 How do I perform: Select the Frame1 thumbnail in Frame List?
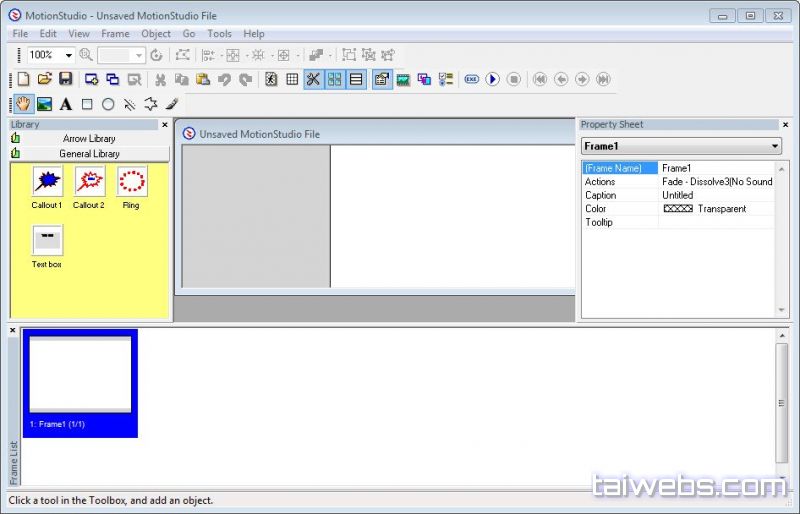(80, 383)
